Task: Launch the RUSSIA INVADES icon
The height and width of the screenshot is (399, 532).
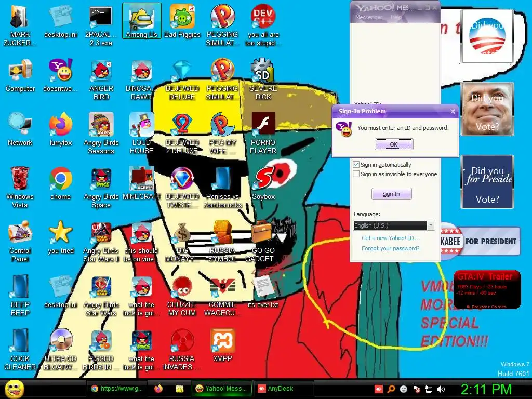Action: 182,349
